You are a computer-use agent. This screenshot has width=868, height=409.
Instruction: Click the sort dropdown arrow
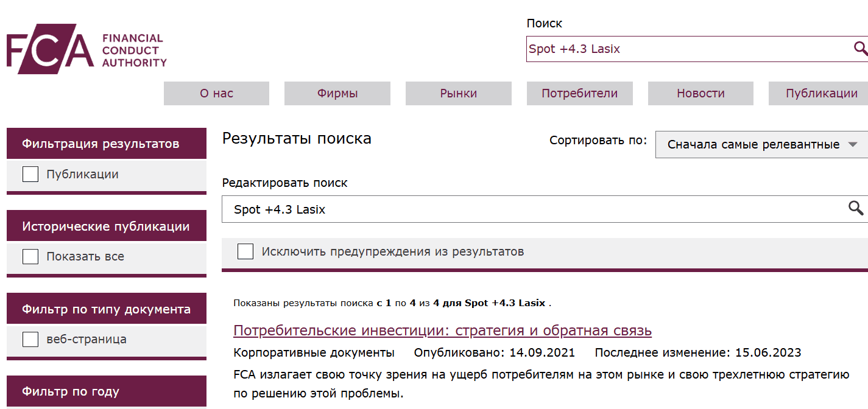pos(853,145)
